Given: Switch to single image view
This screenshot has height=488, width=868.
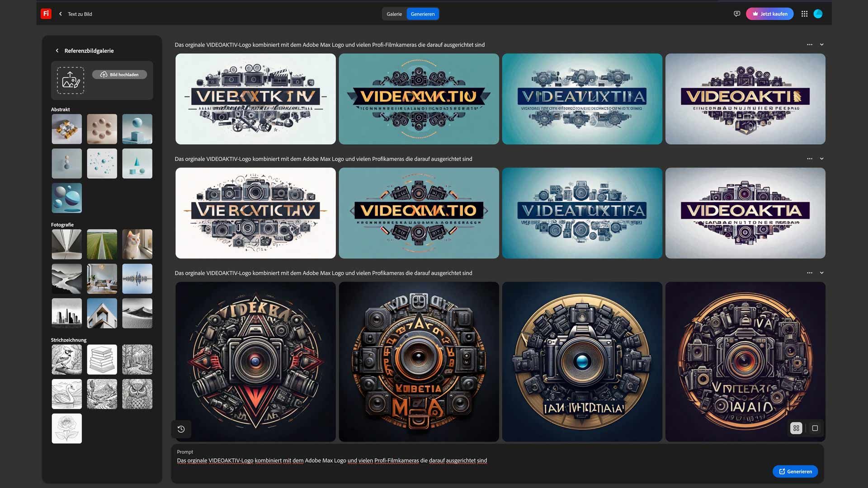Looking at the screenshot, I should (816, 428).
